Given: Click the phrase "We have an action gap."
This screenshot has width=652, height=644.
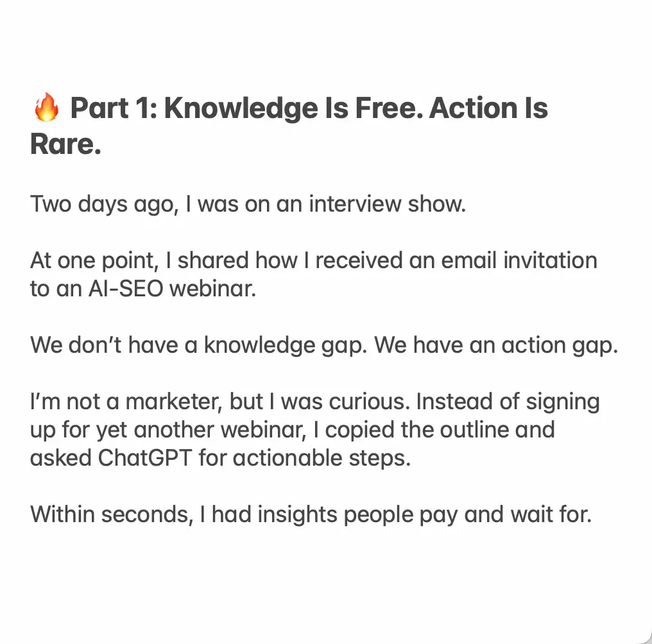Looking at the screenshot, I should (x=496, y=346).
